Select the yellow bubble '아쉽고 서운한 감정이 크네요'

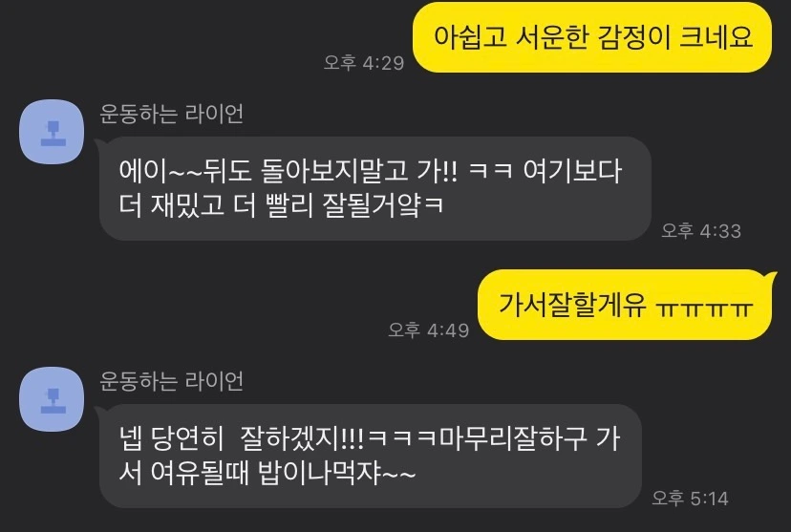tap(592, 37)
